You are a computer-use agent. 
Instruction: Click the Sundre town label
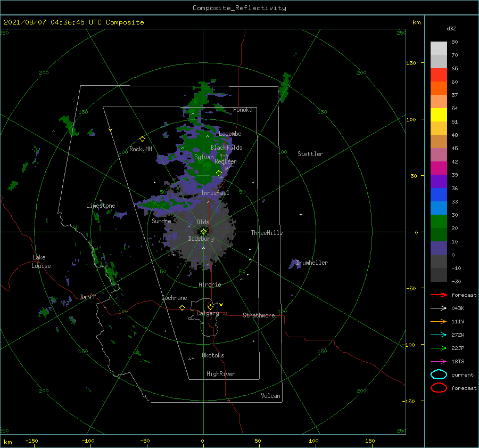[161, 221]
